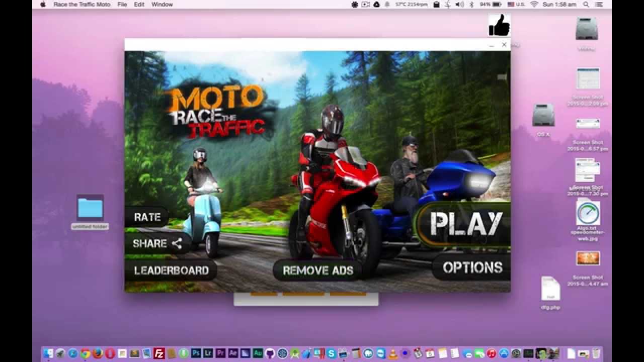The width and height of the screenshot is (644, 362).
Task: Open the game OPTIONS menu
Action: [x=472, y=267]
